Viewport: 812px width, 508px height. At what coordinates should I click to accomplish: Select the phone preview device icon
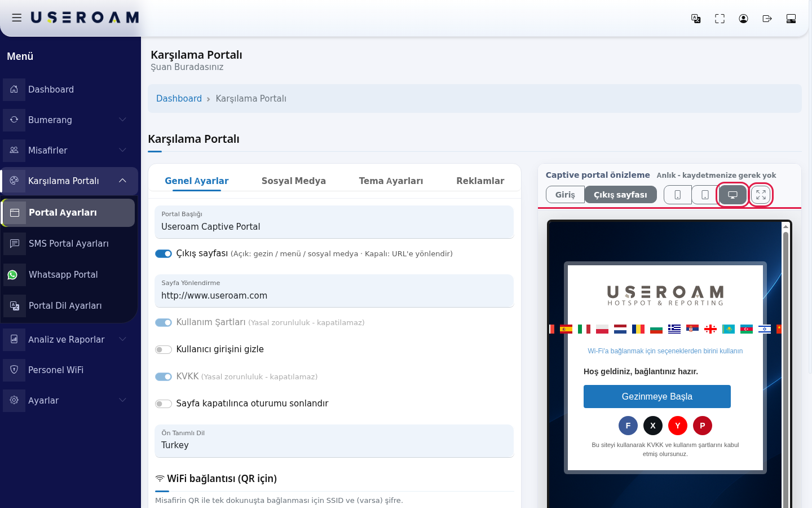(677, 195)
